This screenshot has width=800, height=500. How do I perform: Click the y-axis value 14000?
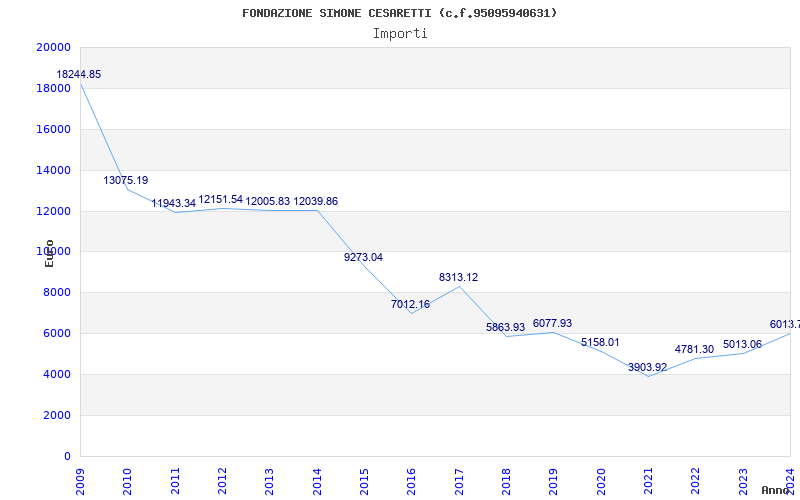pyautogui.click(x=53, y=170)
